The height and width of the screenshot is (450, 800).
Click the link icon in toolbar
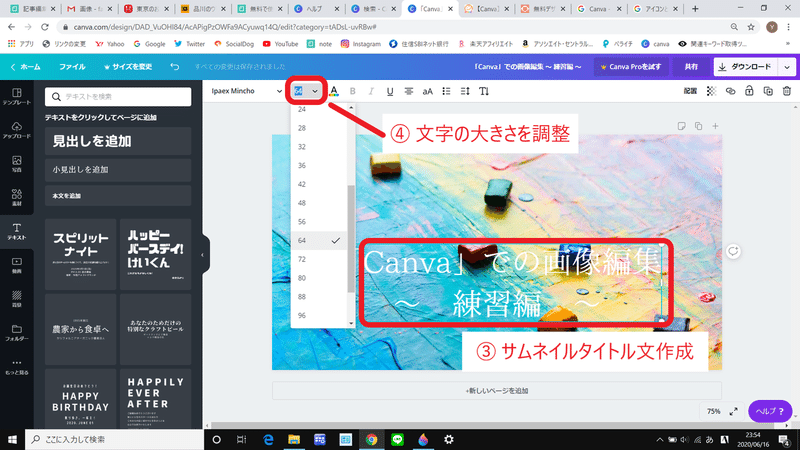point(730,91)
